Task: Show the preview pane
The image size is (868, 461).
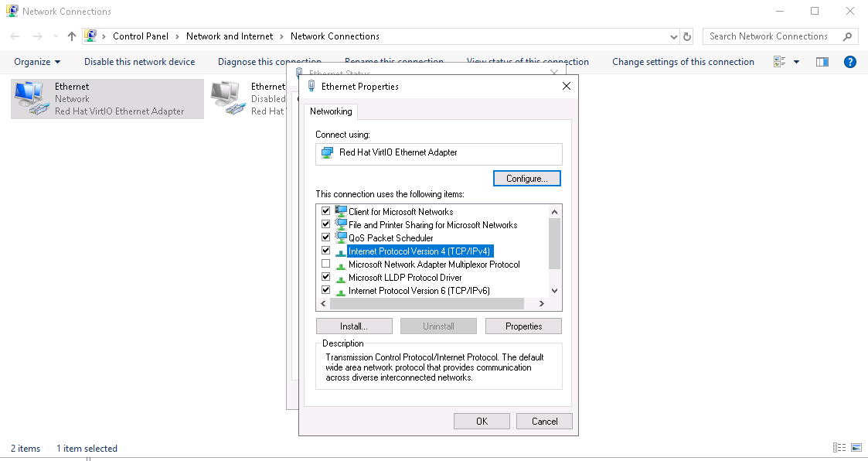Action: tap(822, 62)
